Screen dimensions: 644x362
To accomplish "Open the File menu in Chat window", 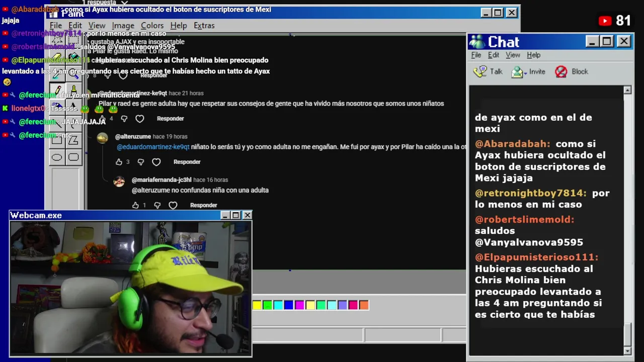I will (476, 55).
